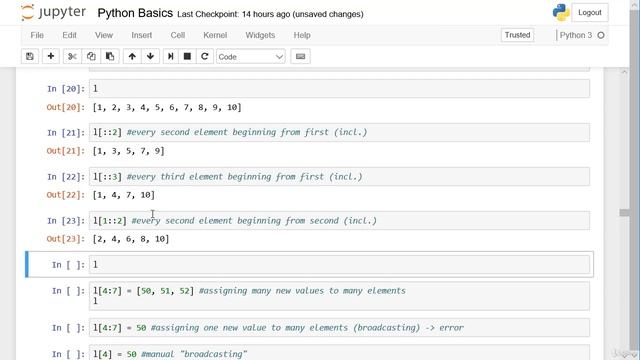Screen dimensions: 640x360
Task: Click the In [23] prompt label
Action: pos(66,221)
